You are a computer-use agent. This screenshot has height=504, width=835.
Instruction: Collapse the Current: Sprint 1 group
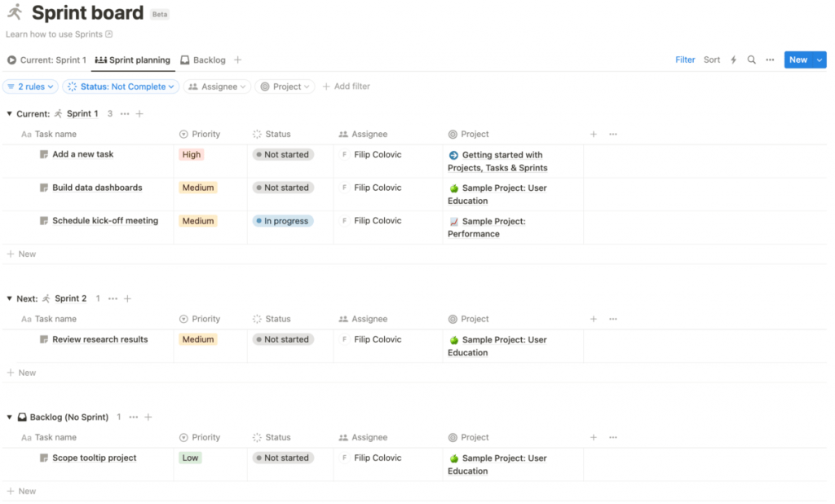coord(8,113)
